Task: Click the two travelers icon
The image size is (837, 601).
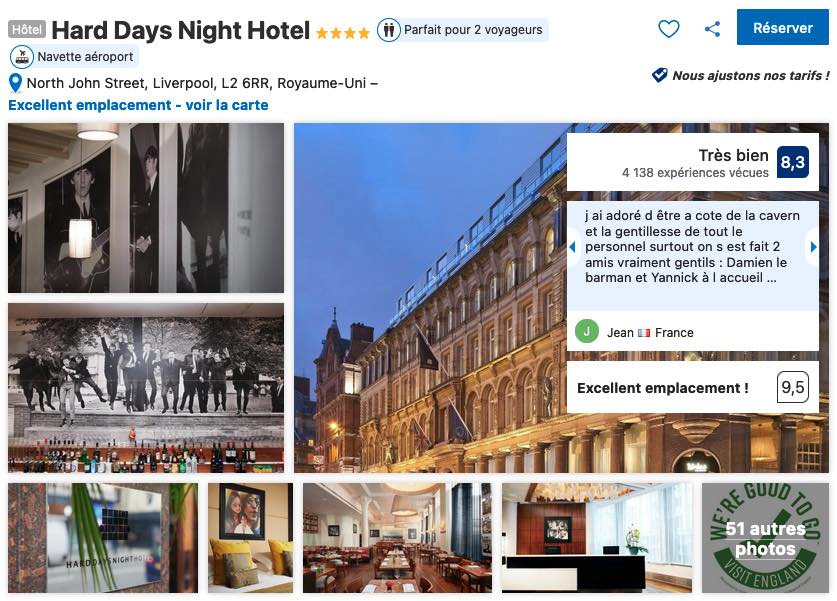Action: [x=389, y=30]
